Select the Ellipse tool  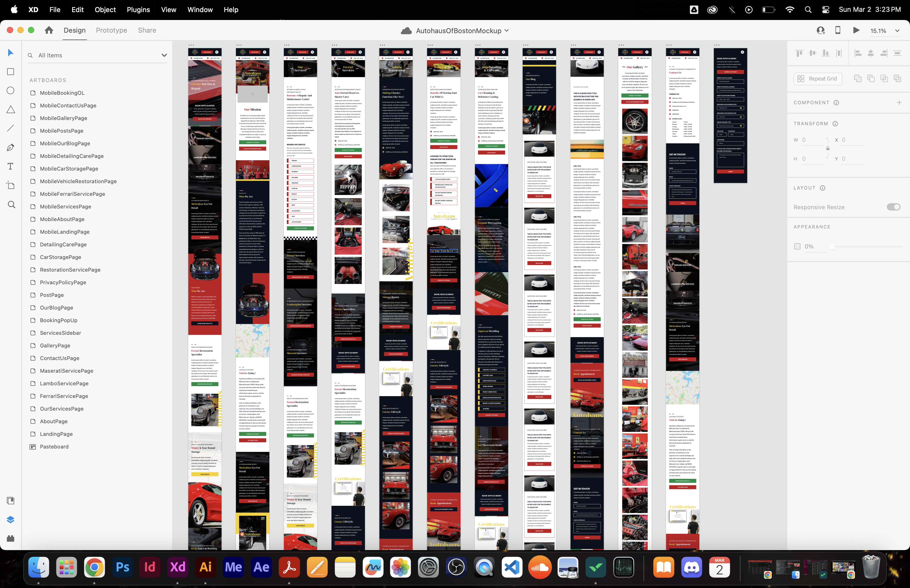tap(11, 91)
